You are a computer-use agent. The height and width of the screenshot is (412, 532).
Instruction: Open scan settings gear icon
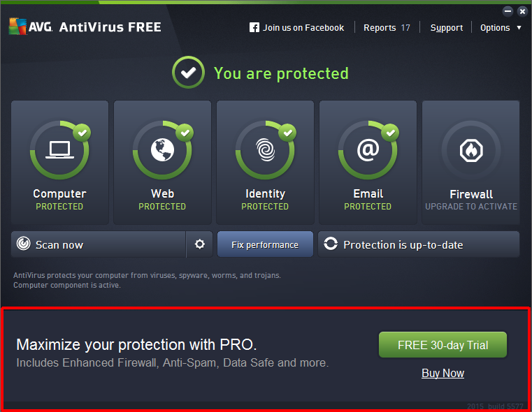pyautogui.click(x=200, y=244)
